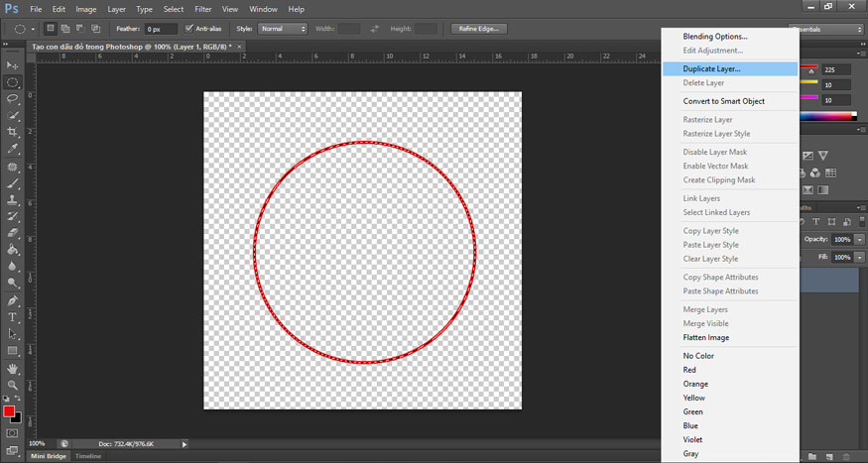
Task: Open the Filter menu
Action: [203, 9]
